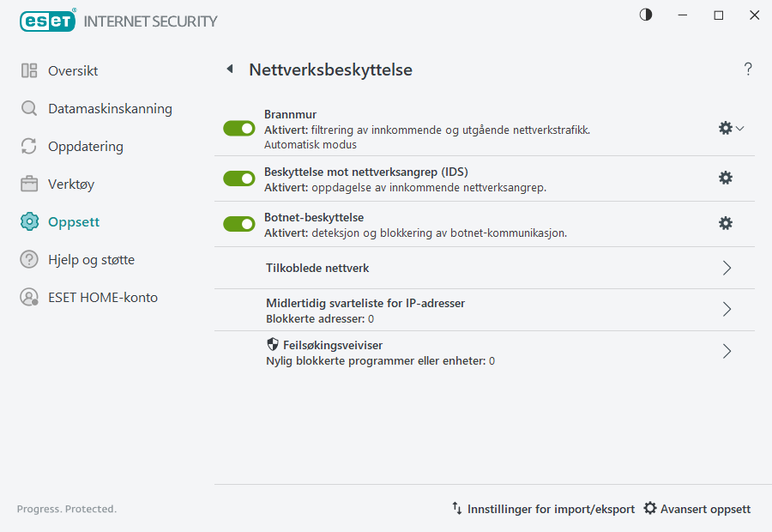Select the Oppsett gear icon in sidebar
772x532 pixels.
click(28, 221)
